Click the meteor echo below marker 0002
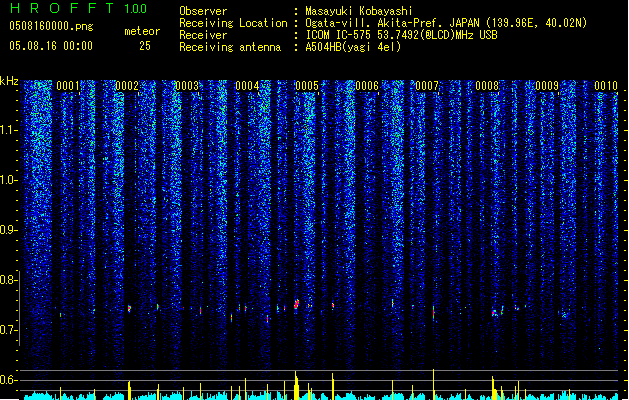The height and width of the screenshot is (400, 629). coord(129,309)
